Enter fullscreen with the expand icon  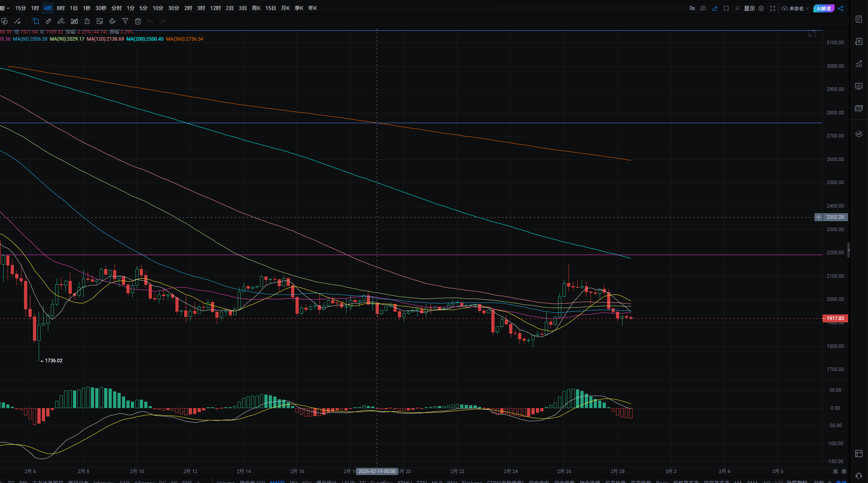click(x=773, y=8)
